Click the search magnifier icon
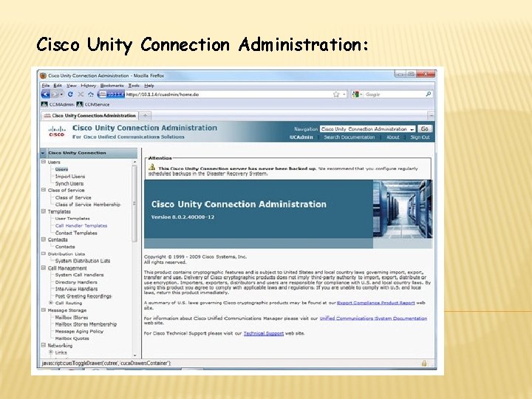Viewport: 532px width, 399px height. point(429,95)
